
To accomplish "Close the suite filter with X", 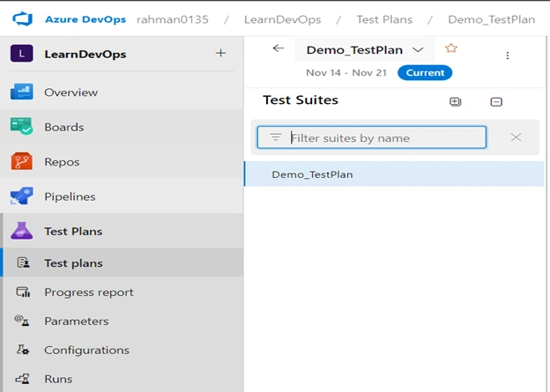I will point(516,137).
